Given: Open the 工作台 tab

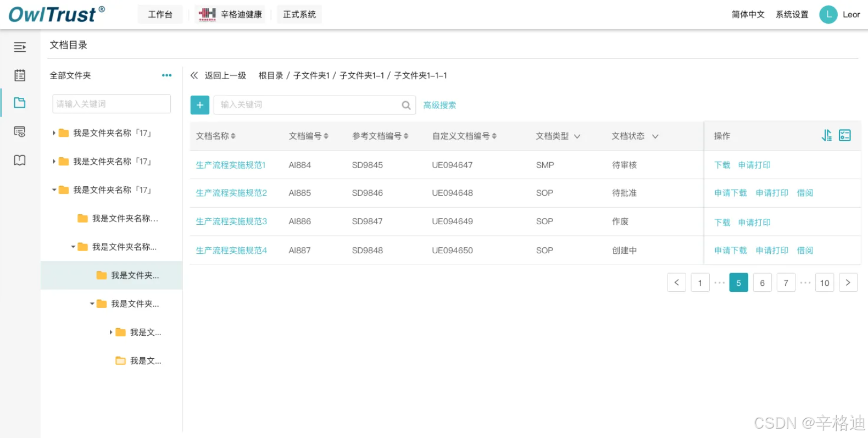Looking at the screenshot, I should point(160,14).
